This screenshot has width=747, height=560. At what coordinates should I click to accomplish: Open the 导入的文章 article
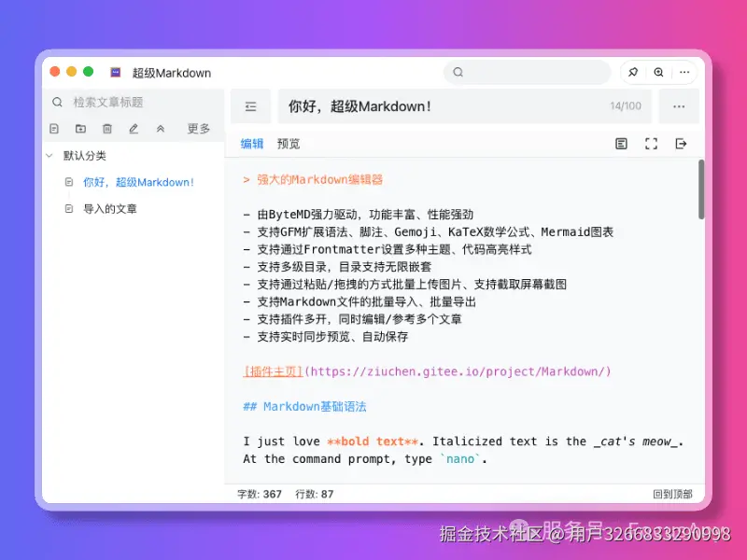[110, 208]
